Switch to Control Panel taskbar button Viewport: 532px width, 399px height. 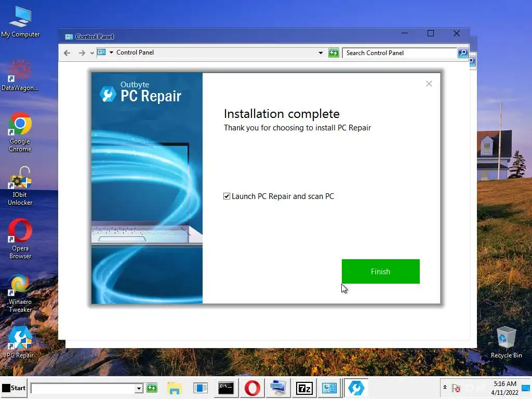[x=329, y=388]
